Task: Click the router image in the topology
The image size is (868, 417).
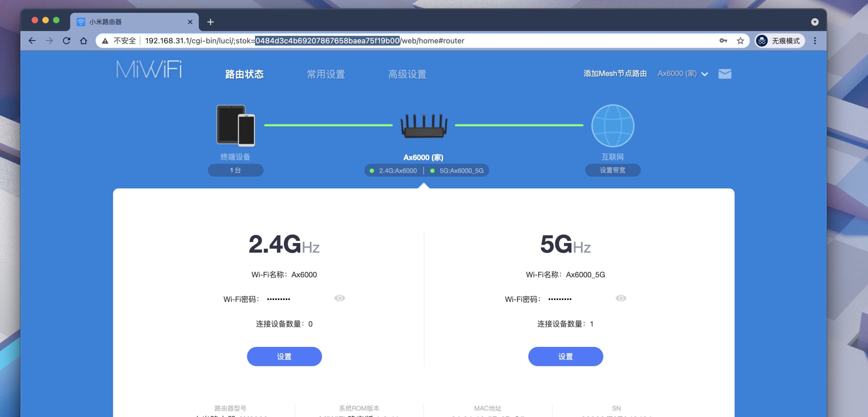Action: point(423,126)
